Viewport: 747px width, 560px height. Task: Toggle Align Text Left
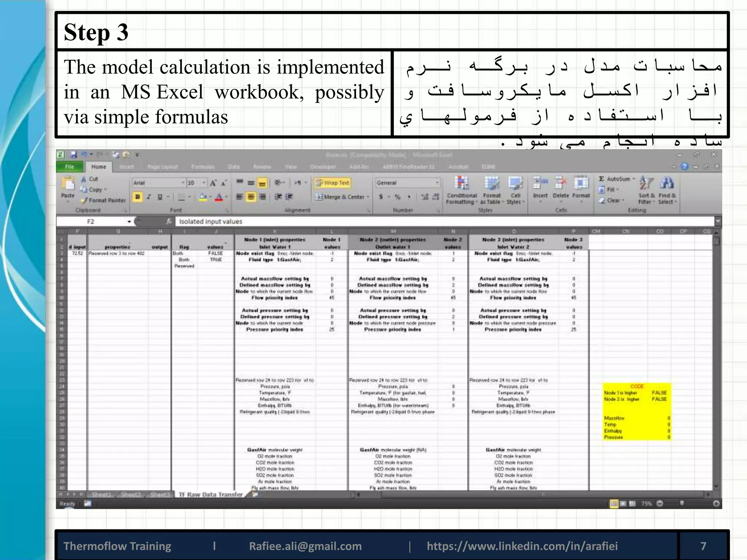(240, 197)
